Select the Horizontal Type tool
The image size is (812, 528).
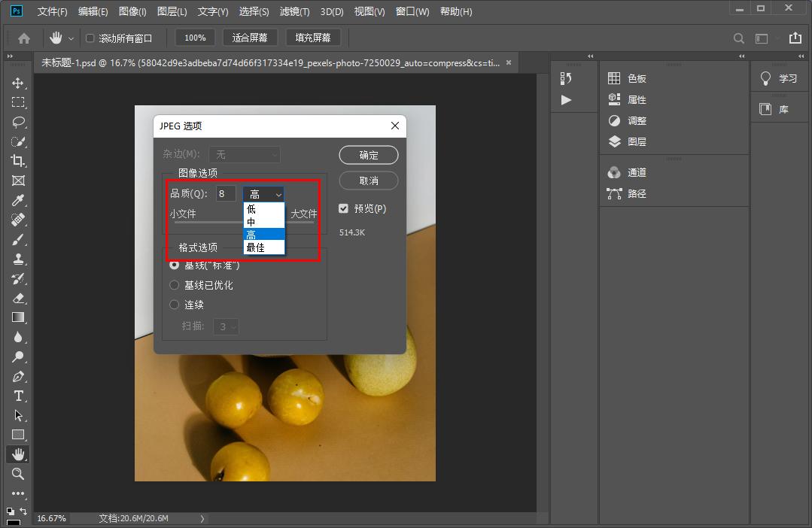[x=17, y=396]
